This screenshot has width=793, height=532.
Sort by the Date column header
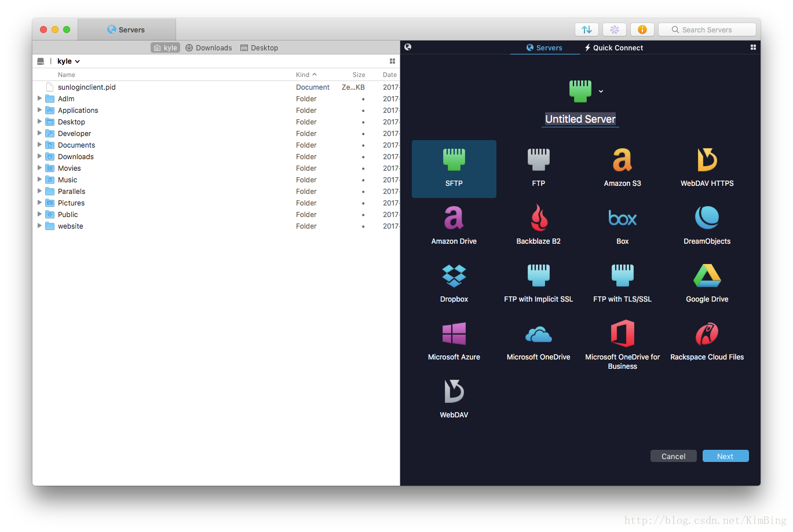click(x=389, y=75)
